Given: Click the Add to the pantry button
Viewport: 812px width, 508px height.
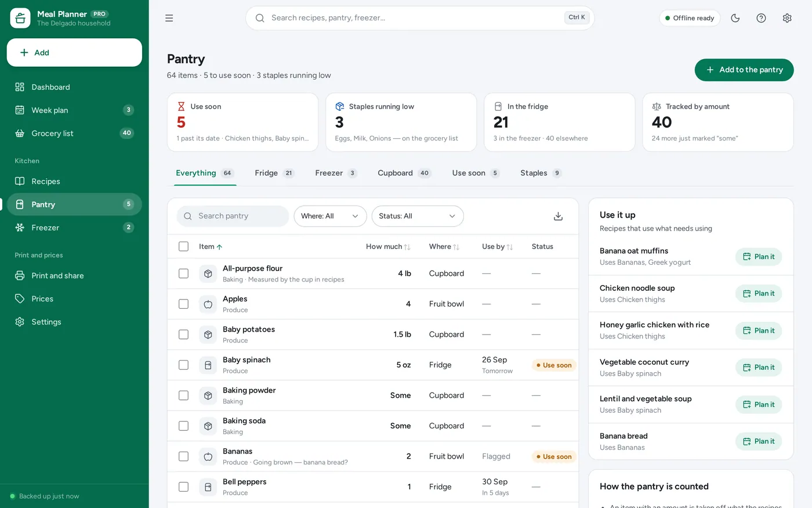Looking at the screenshot, I should pyautogui.click(x=744, y=70).
